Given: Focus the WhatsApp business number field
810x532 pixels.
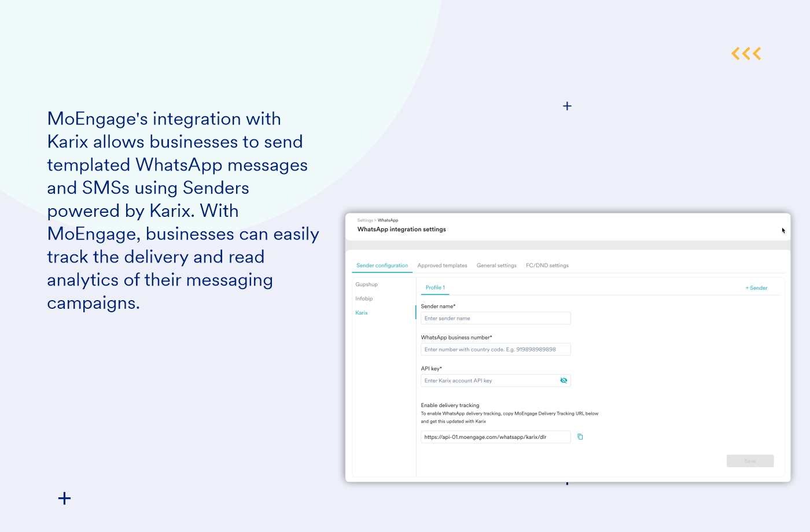Looking at the screenshot, I should coord(496,349).
